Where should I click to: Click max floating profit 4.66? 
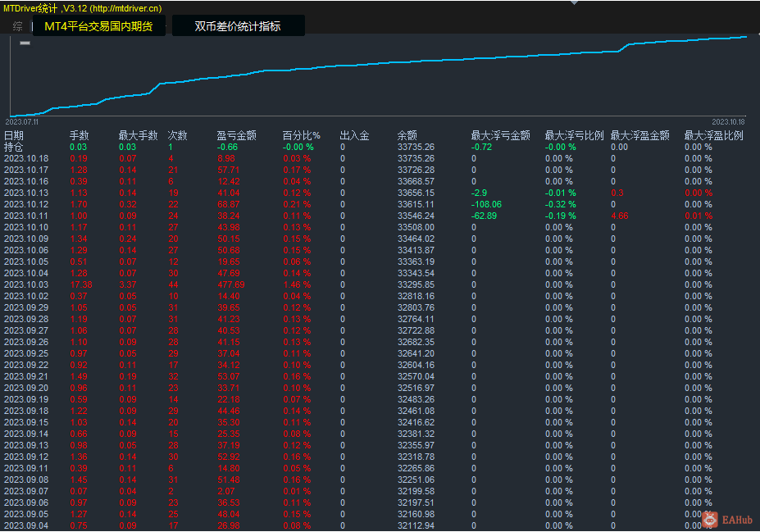click(620, 216)
